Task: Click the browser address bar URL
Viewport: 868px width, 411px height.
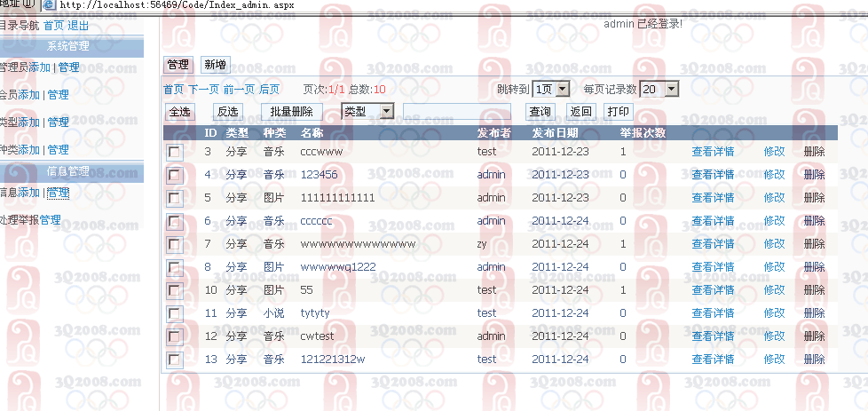Action: [x=177, y=5]
